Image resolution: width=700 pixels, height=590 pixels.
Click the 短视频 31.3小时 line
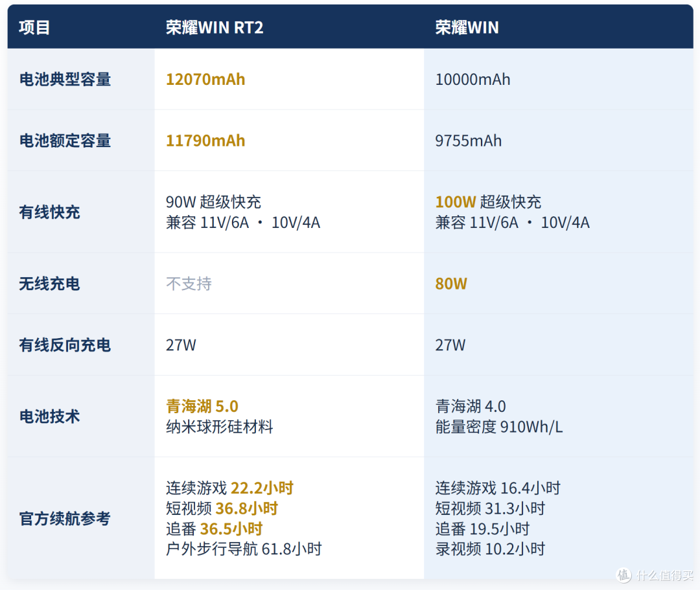tap(490, 508)
